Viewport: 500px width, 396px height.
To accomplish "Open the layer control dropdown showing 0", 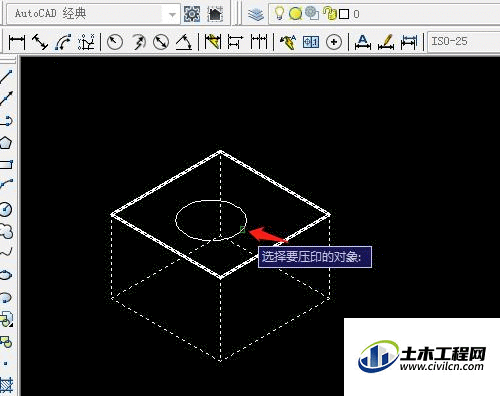I will (x=385, y=14).
